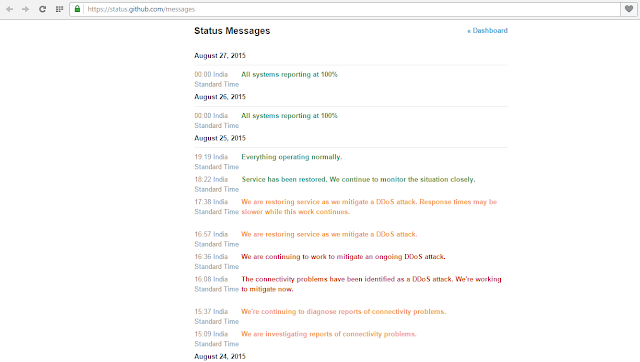The width and height of the screenshot is (640, 362).
Task: Select the 16:08 India Standard Time timestamp
Action: tap(216, 284)
